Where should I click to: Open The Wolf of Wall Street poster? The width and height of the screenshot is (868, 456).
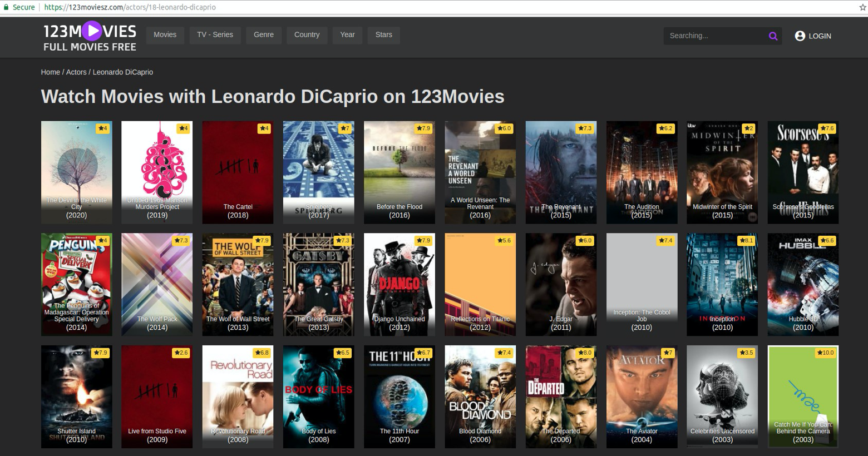point(238,284)
